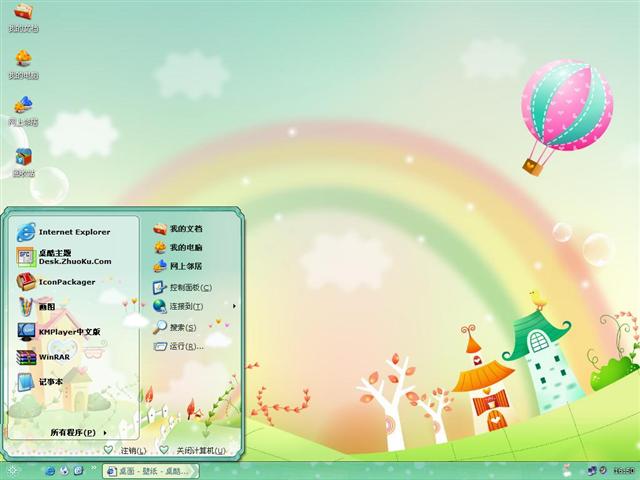The image size is (640, 480).
Task: Open 运行(R)... run dialog
Action: pos(179,347)
